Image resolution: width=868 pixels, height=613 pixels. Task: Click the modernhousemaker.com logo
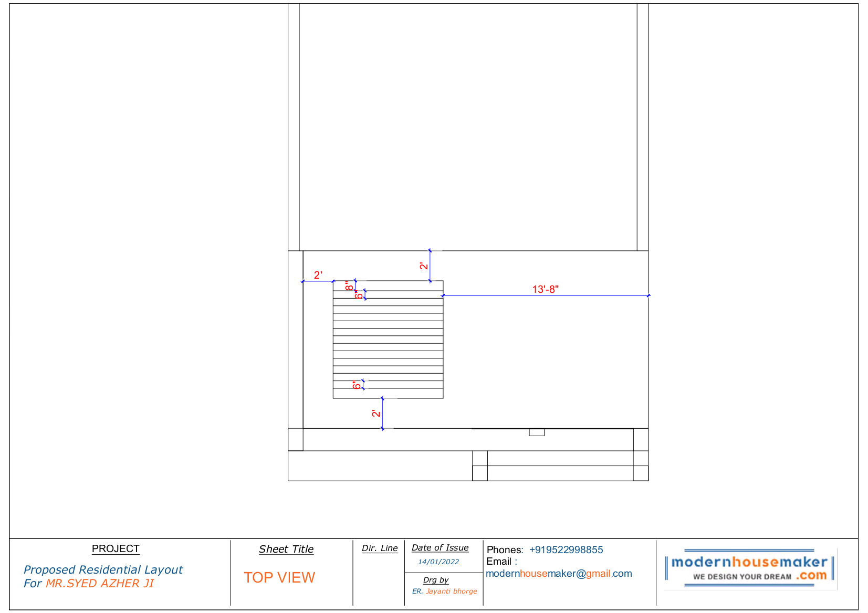[x=750, y=568]
